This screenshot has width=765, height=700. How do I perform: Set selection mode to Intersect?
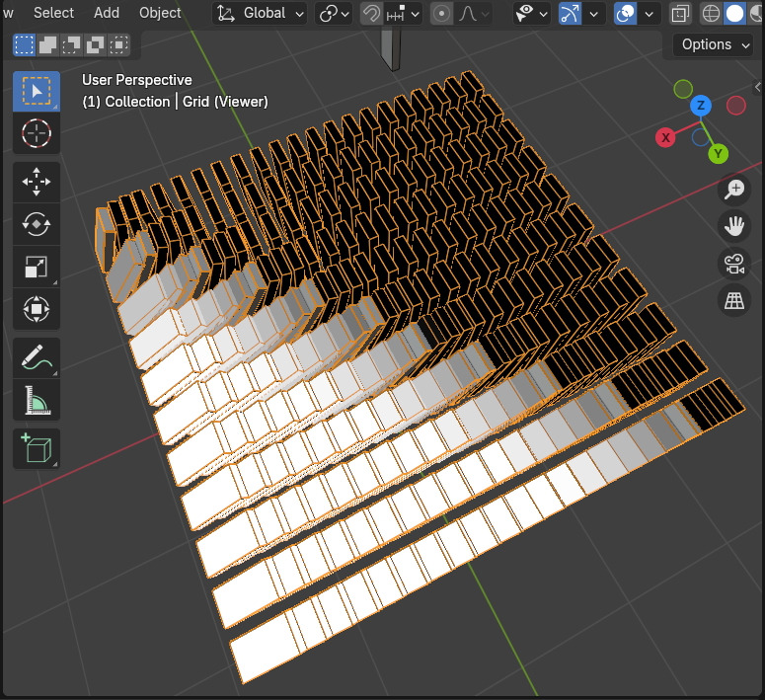point(118,44)
